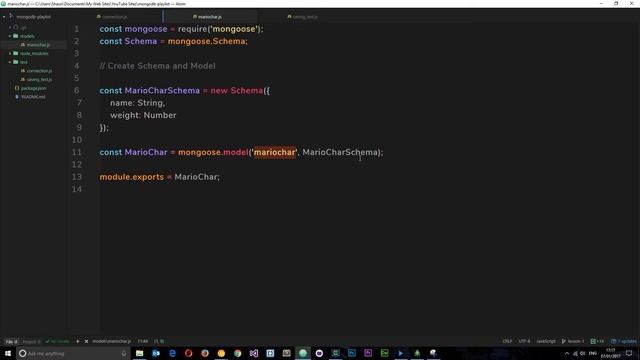This screenshot has height=360, width=640.
Task: Expand the node_modules folder arrow
Action: pyautogui.click(x=10, y=53)
